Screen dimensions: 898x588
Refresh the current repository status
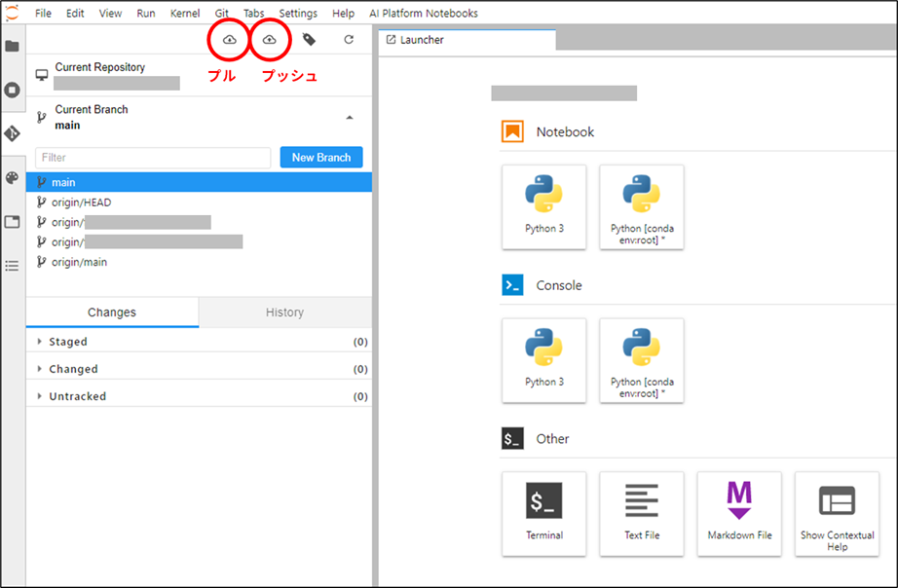[349, 39]
